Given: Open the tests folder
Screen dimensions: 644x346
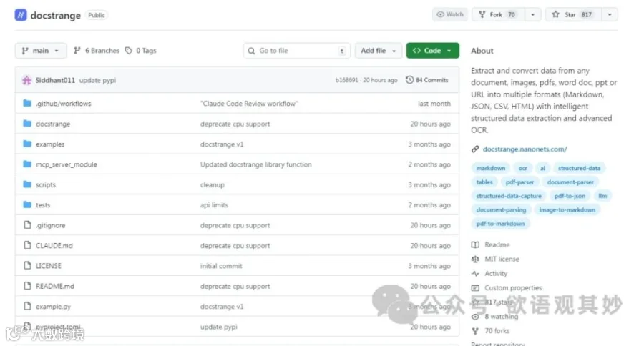Looking at the screenshot, I should point(43,204).
